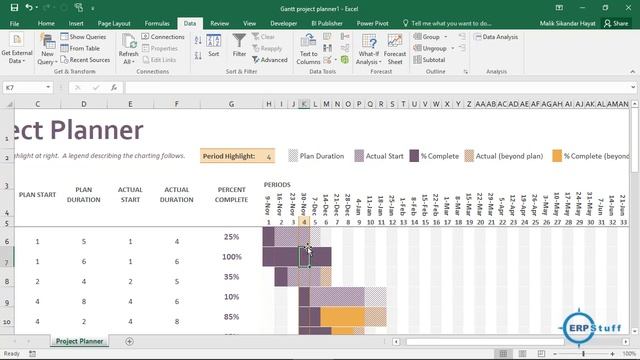Viewport: 640px width, 360px height.
Task: Collapse the ribbon
Action: 633,72
